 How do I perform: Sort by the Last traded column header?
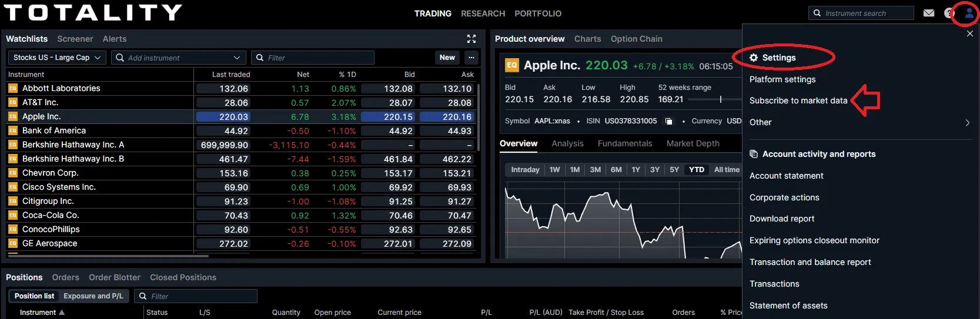(x=231, y=75)
